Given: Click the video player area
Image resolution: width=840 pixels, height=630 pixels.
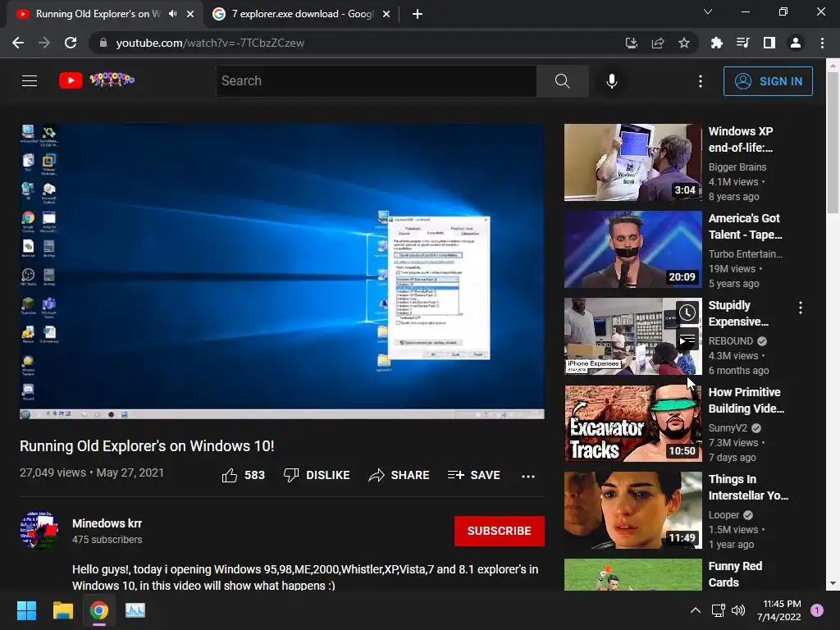Looking at the screenshot, I should click(x=282, y=272).
